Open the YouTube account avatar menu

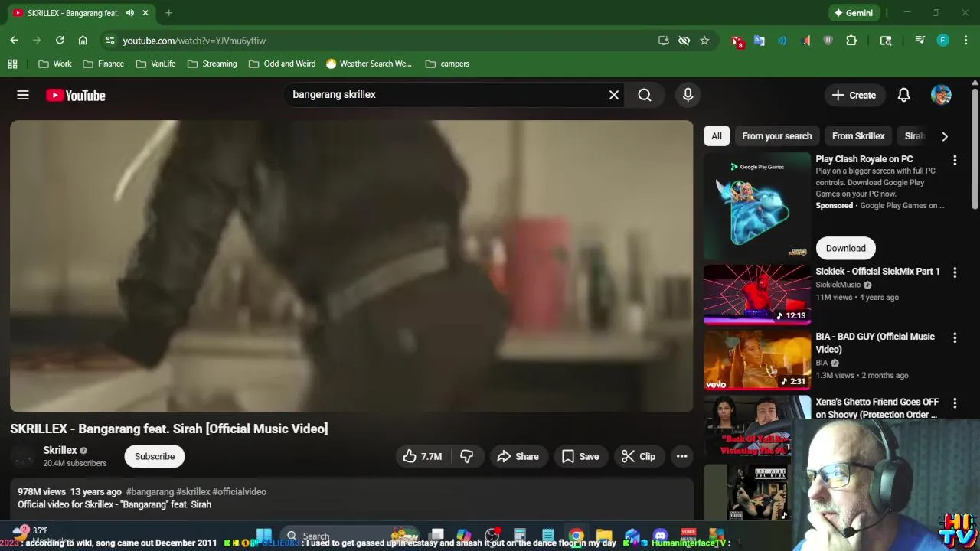(941, 95)
